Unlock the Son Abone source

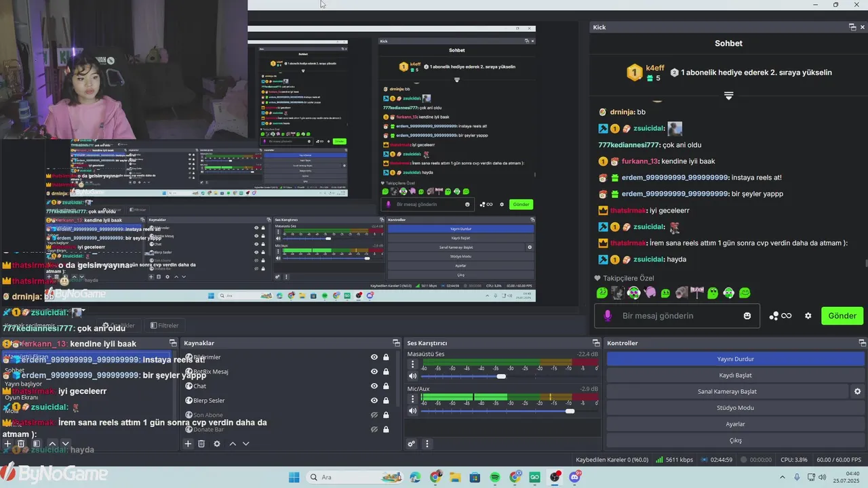(x=386, y=415)
